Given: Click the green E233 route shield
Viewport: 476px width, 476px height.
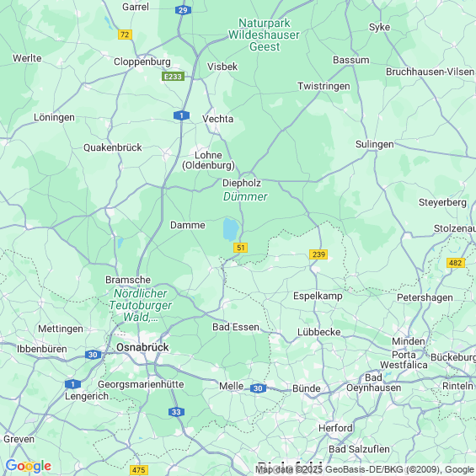Looking at the screenshot, I should pyautogui.click(x=173, y=77).
